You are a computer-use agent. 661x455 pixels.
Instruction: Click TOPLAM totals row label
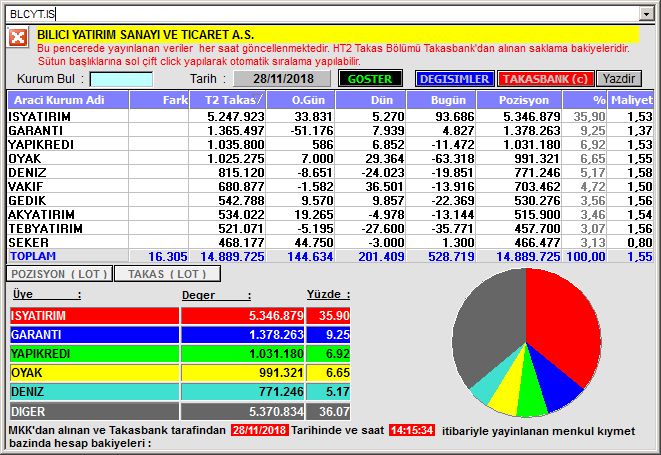point(33,256)
